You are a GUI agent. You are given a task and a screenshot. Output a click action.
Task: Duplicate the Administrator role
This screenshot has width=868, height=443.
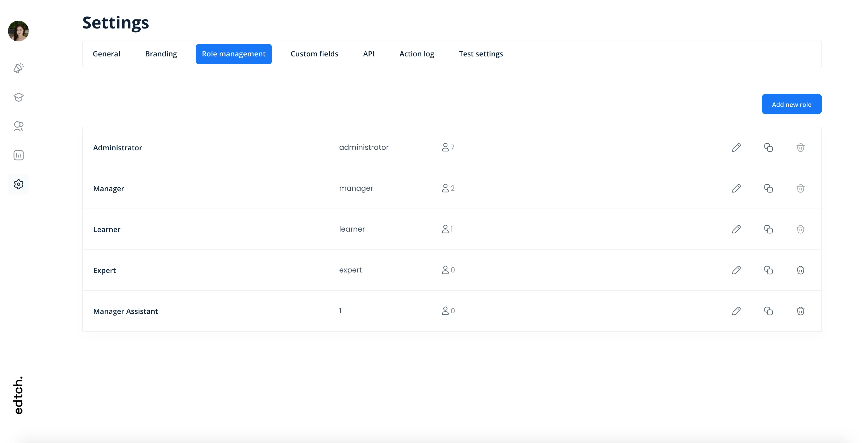coord(769,147)
